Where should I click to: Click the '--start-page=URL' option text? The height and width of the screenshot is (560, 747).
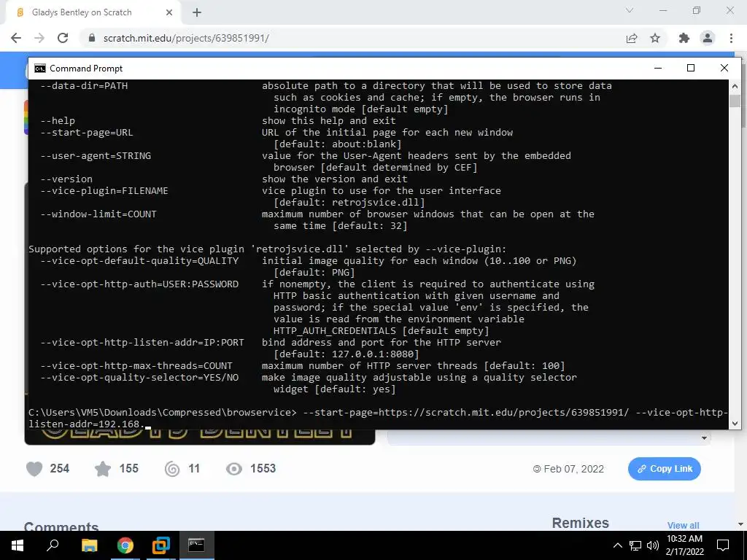pyautogui.click(x=87, y=133)
